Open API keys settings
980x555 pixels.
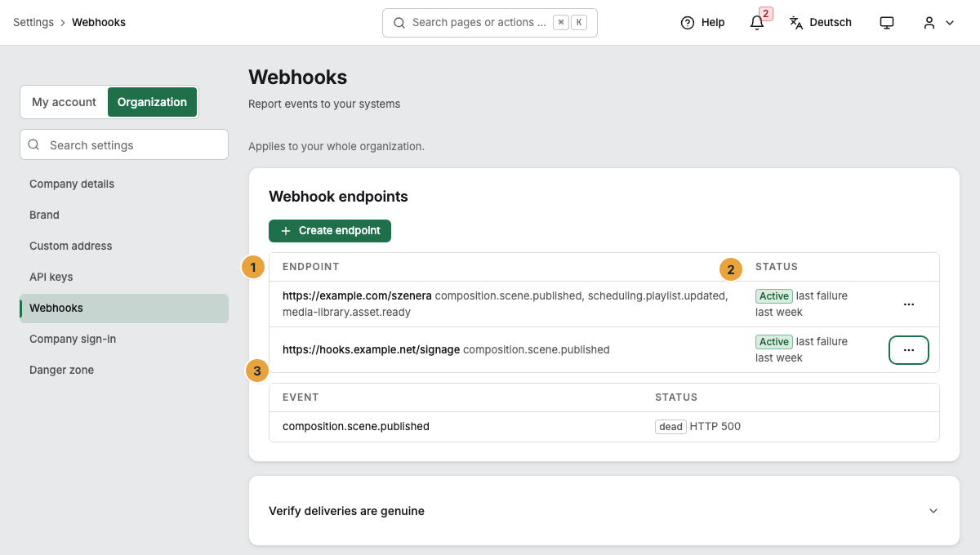click(x=124, y=277)
